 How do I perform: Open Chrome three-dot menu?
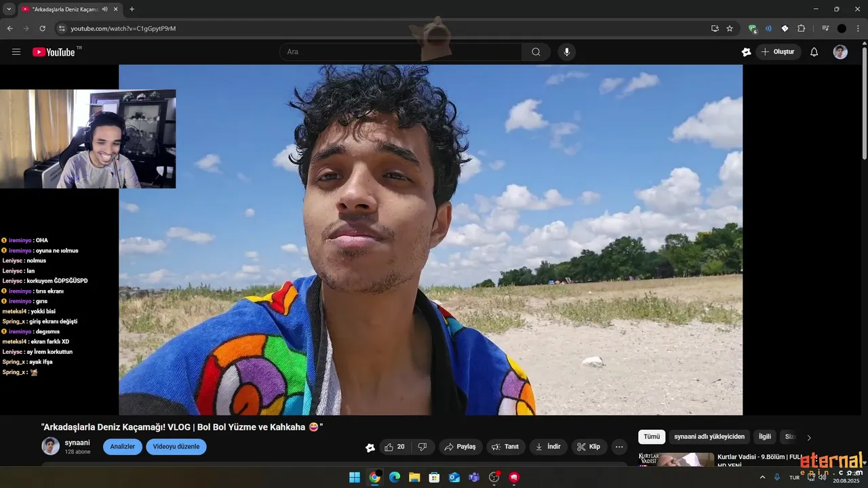point(858,28)
